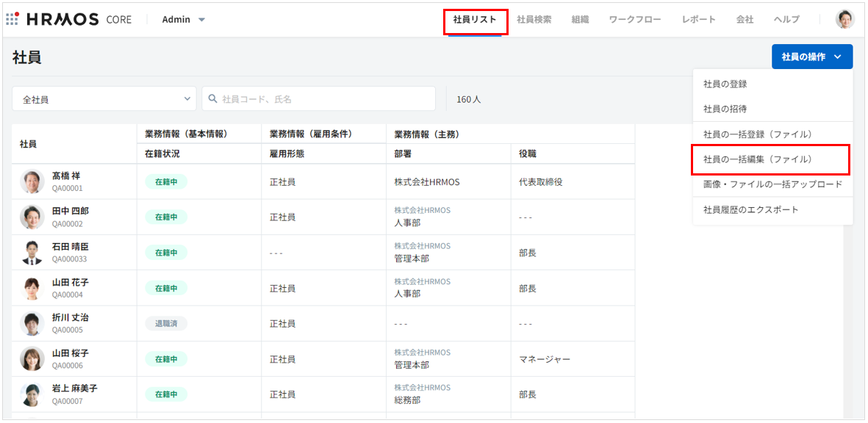Open the user profile avatar in header

pos(844,19)
